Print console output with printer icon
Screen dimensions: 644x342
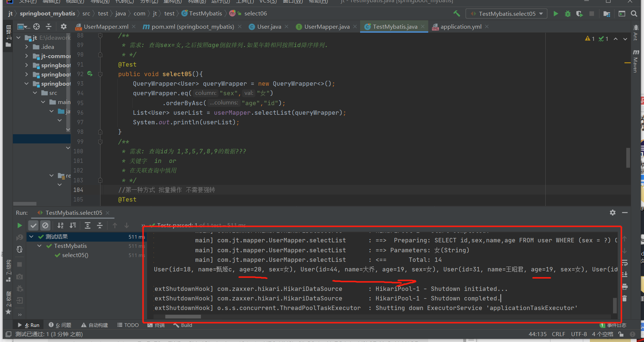click(x=624, y=286)
